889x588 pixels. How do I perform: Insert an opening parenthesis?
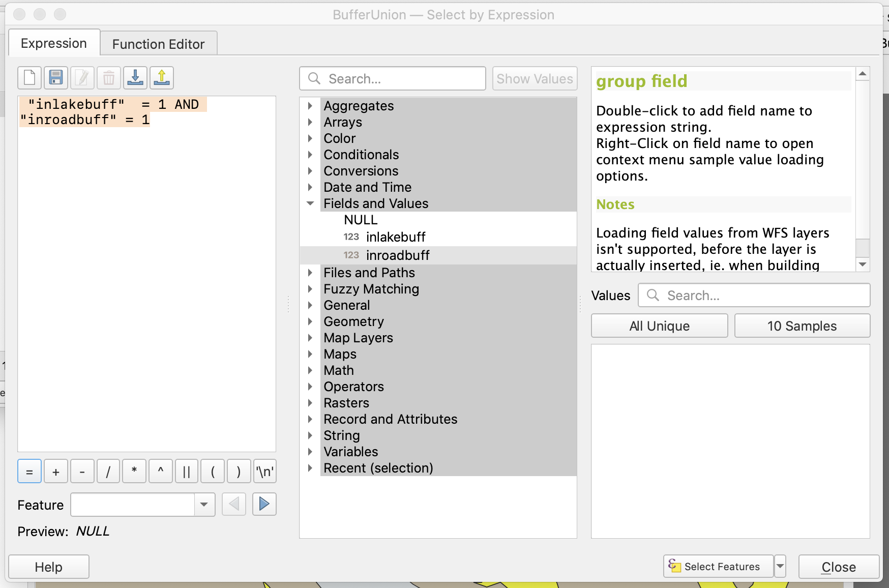click(213, 472)
